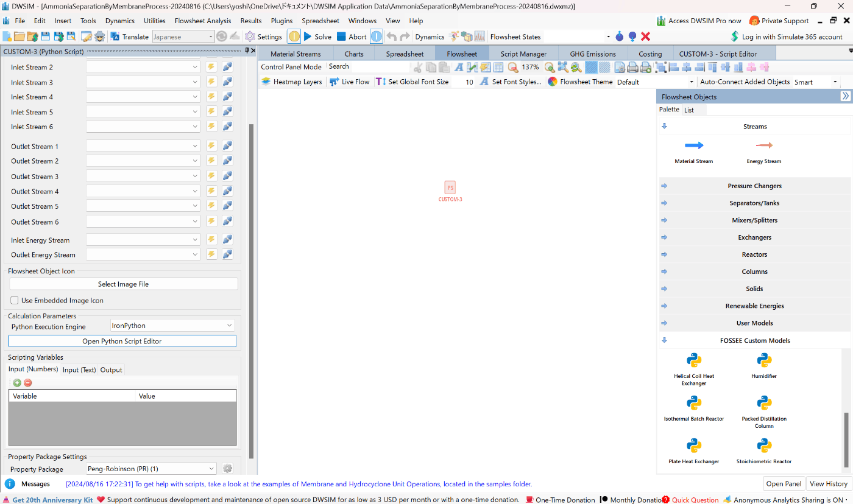Toggle the yellow simulation status indicator
This screenshot has width=853, height=504.
pyautogui.click(x=294, y=37)
